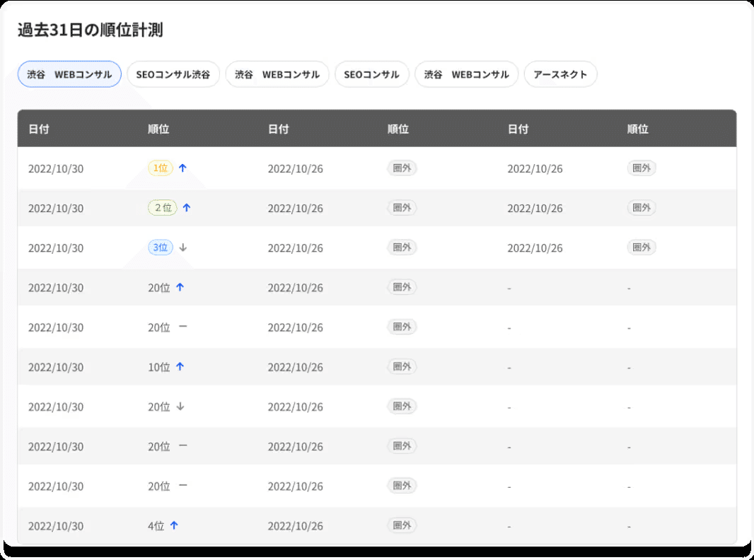Click the 圏外 badge in the top row

click(x=402, y=168)
